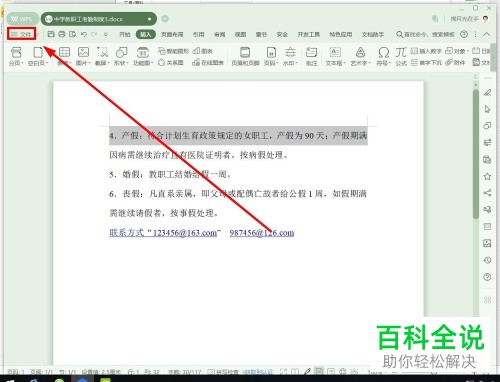The height and width of the screenshot is (382, 500).
Task: Add a new tab with the plus icon
Action: [x=165, y=19]
